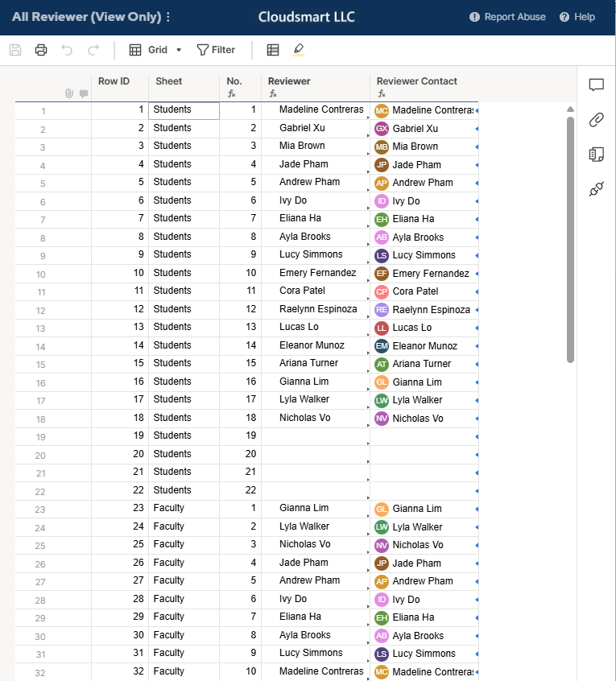Click the Print icon
This screenshot has width=616, height=681.
(x=41, y=50)
